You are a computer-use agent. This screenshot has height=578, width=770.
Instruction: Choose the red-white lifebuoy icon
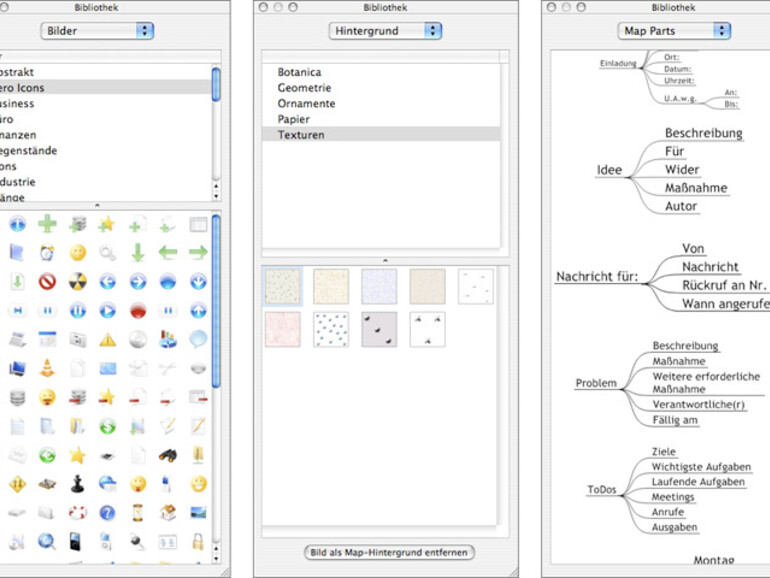77,513
